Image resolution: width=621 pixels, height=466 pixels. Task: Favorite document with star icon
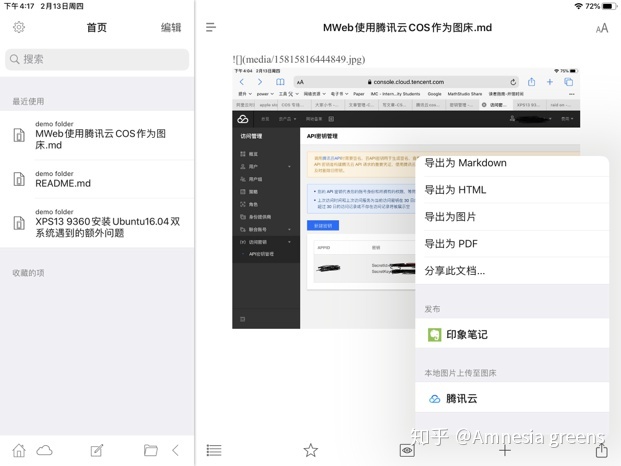click(x=310, y=450)
